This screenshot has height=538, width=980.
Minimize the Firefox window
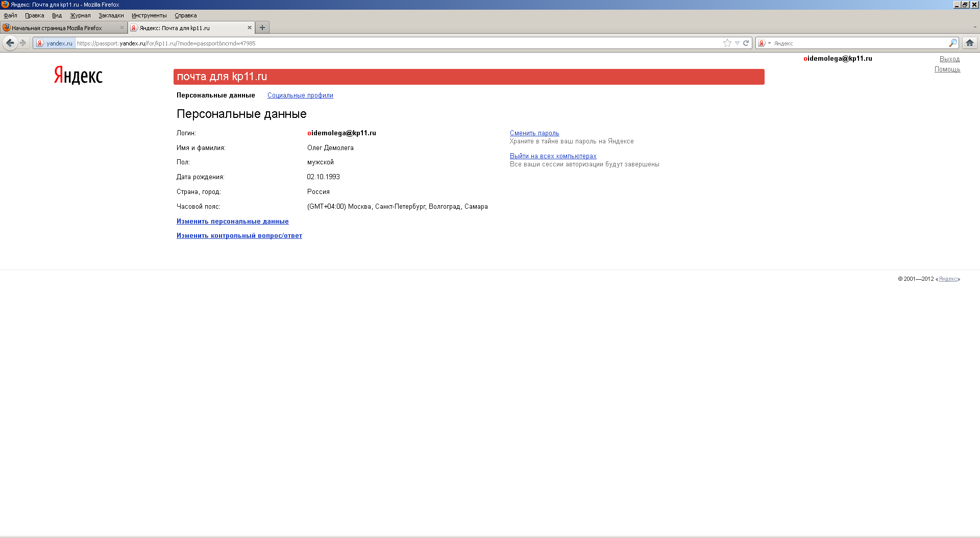(957, 5)
